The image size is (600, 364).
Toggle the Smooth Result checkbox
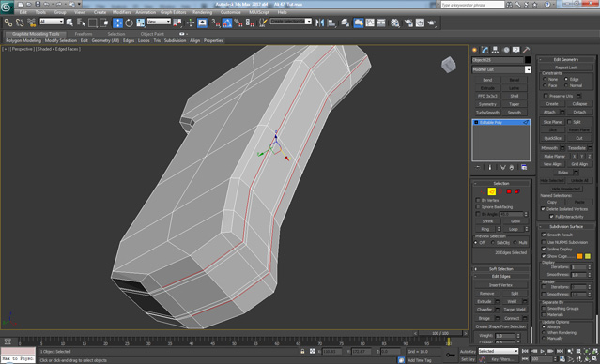[544, 235]
